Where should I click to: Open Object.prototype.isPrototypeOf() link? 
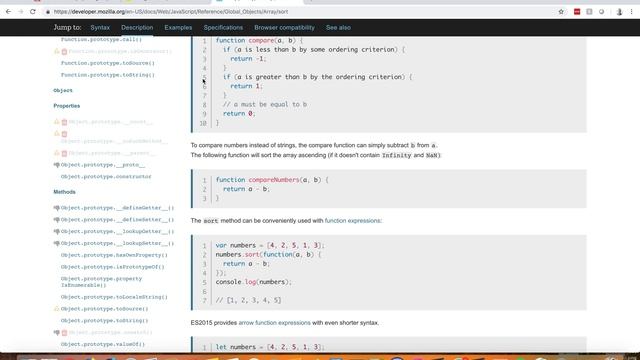click(x=113, y=267)
